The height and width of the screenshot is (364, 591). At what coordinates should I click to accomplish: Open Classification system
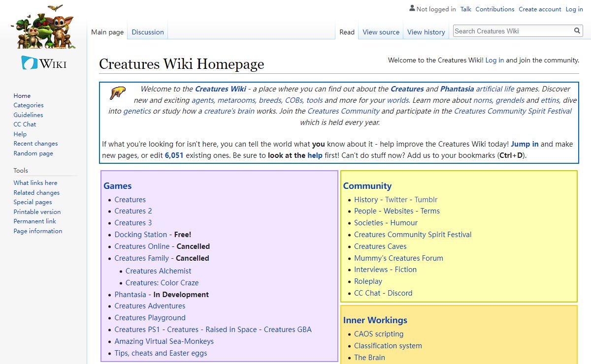[388, 345]
